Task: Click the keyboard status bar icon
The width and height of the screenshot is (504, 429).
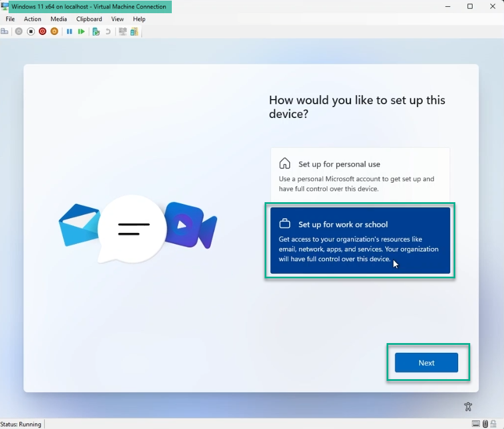Action: 476,424
